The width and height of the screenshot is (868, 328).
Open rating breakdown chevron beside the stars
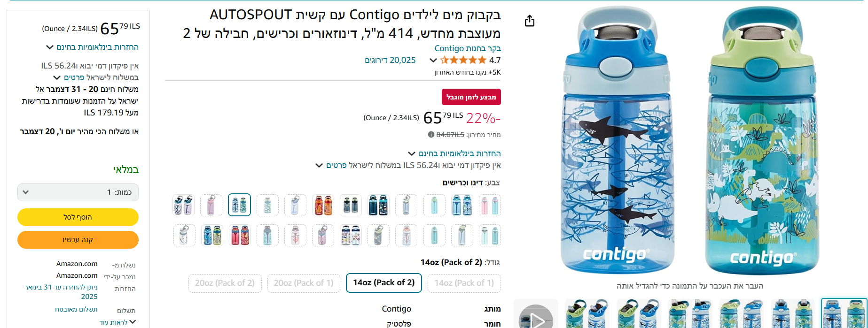coord(433,60)
